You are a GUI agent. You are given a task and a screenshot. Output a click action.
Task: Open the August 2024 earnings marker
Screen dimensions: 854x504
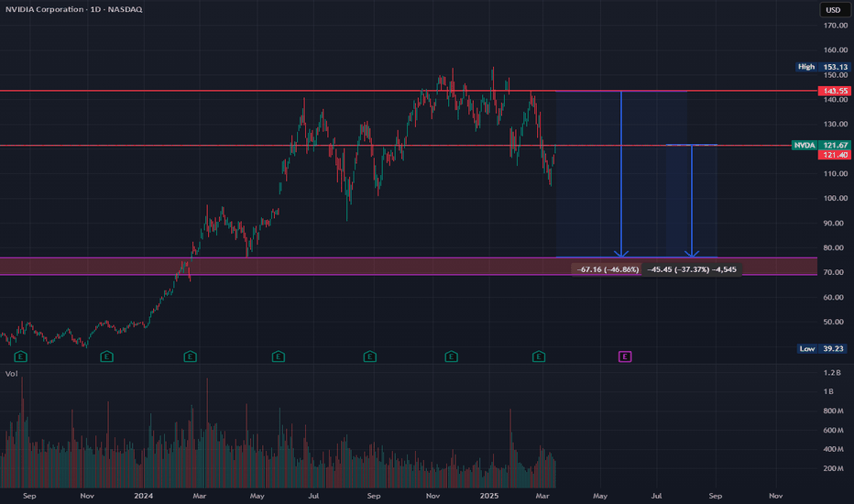point(370,356)
